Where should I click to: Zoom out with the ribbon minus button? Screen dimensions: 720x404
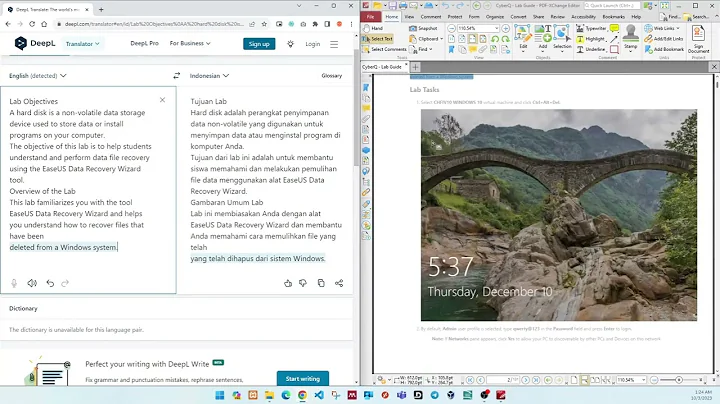pos(451,28)
